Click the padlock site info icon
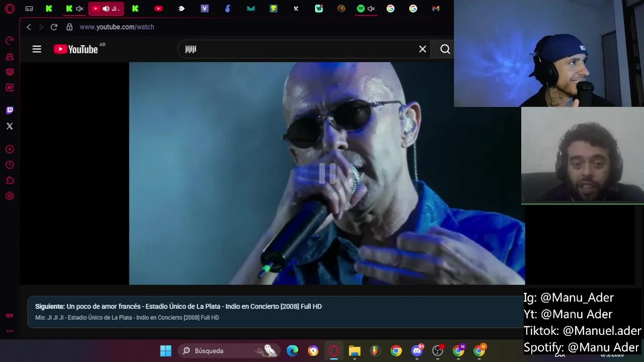This screenshot has height=362, width=644. point(69,27)
